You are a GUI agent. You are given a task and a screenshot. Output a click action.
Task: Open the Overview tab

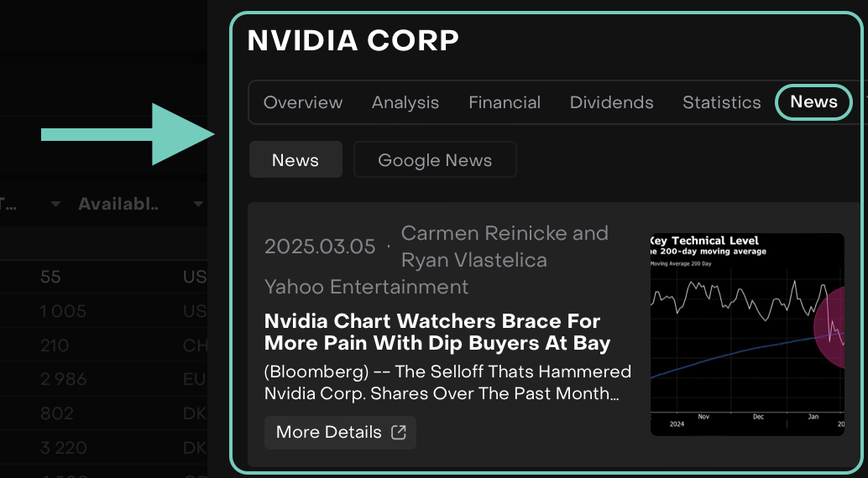tap(303, 102)
